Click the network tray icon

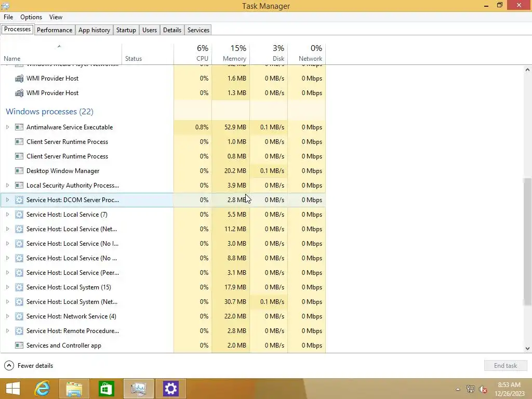[471, 389]
